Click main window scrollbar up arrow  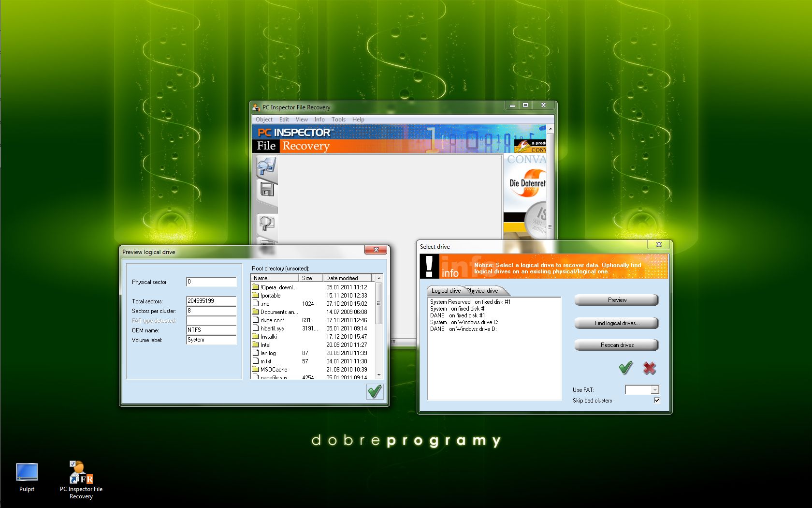click(x=550, y=130)
